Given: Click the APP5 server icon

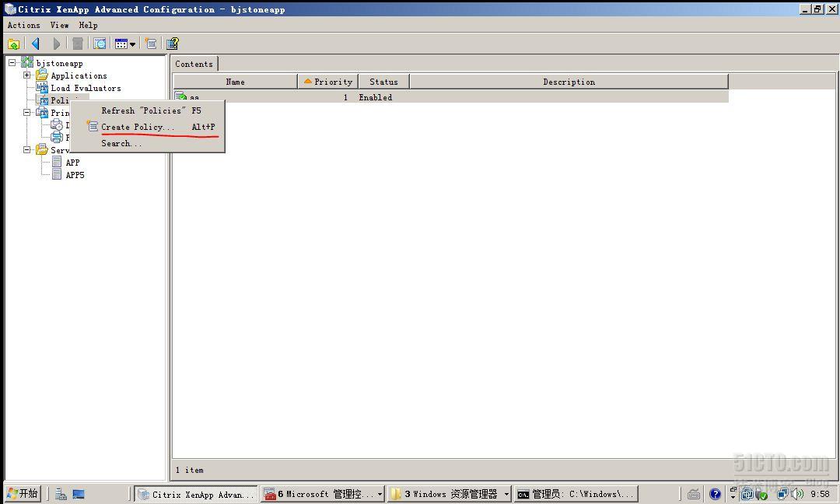Looking at the screenshot, I should (57, 174).
